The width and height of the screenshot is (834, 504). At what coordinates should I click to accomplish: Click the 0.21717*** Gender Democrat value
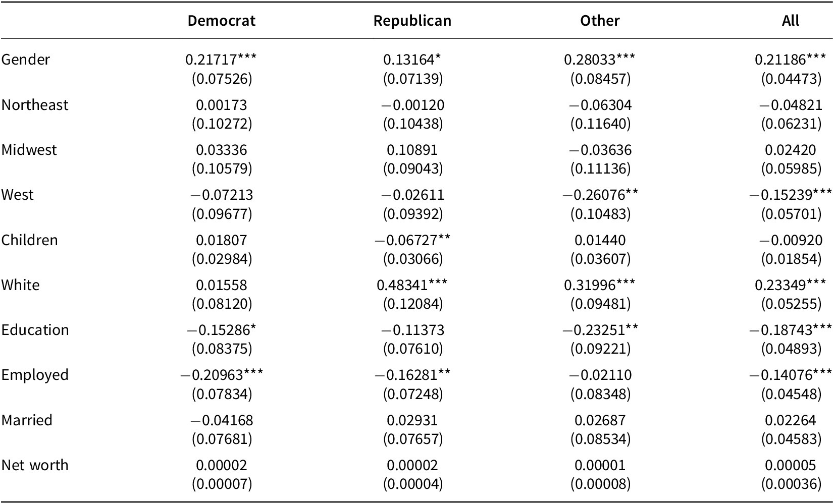[x=221, y=60]
